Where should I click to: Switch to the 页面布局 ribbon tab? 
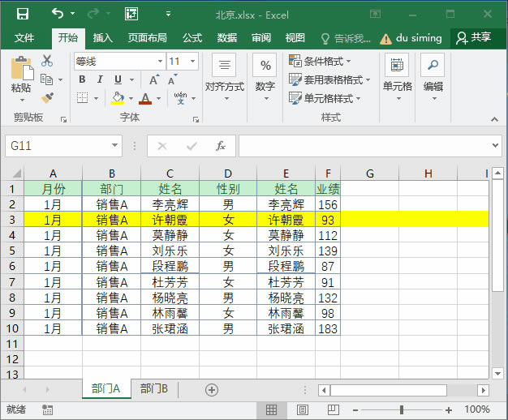148,38
